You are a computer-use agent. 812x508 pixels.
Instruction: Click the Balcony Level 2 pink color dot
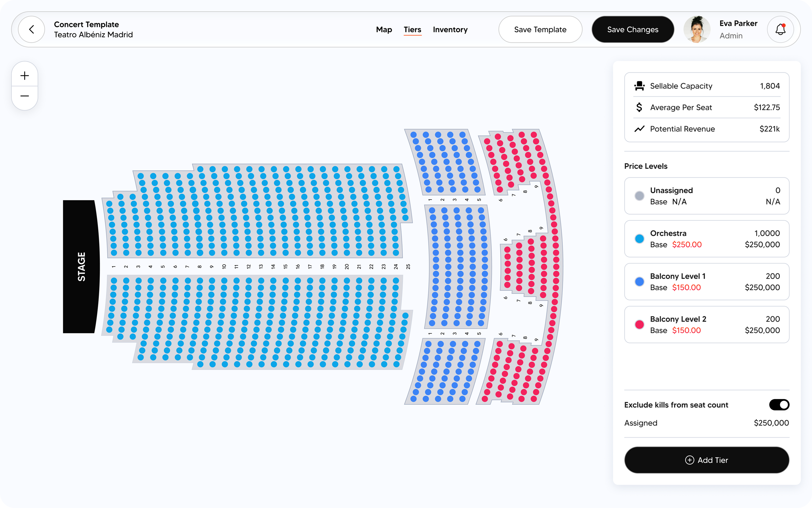pos(640,324)
